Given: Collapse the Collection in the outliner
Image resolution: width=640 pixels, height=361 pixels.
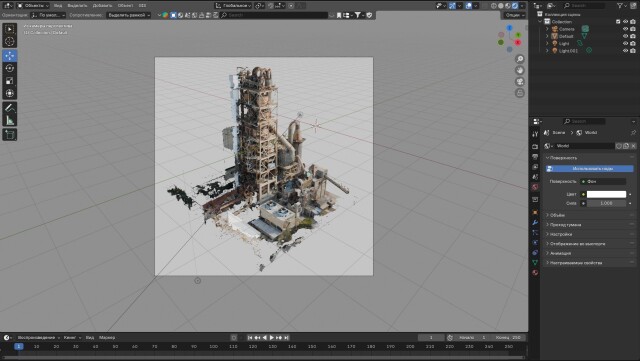Looking at the screenshot, I should (x=540, y=22).
